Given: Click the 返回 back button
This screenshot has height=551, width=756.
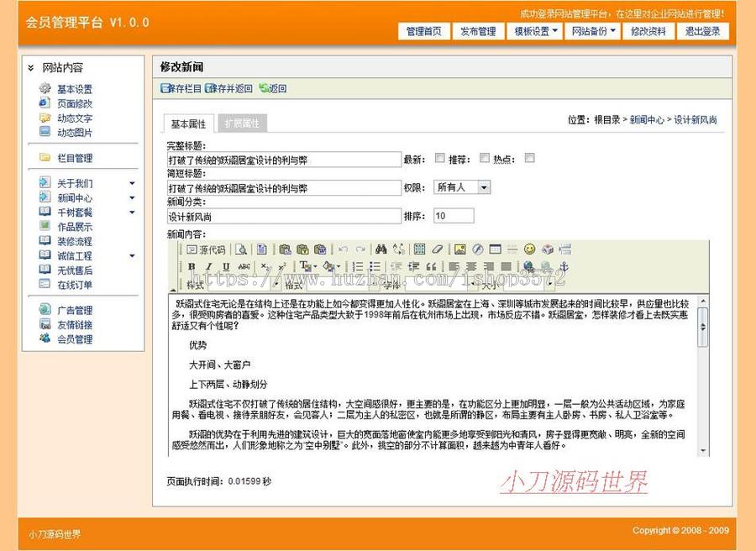Looking at the screenshot, I should tap(273, 88).
